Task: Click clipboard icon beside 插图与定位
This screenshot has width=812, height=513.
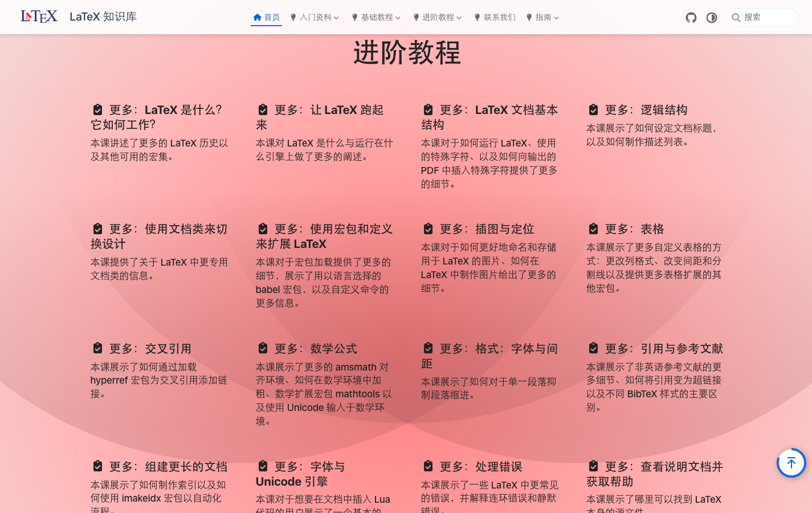Action: coord(428,229)
